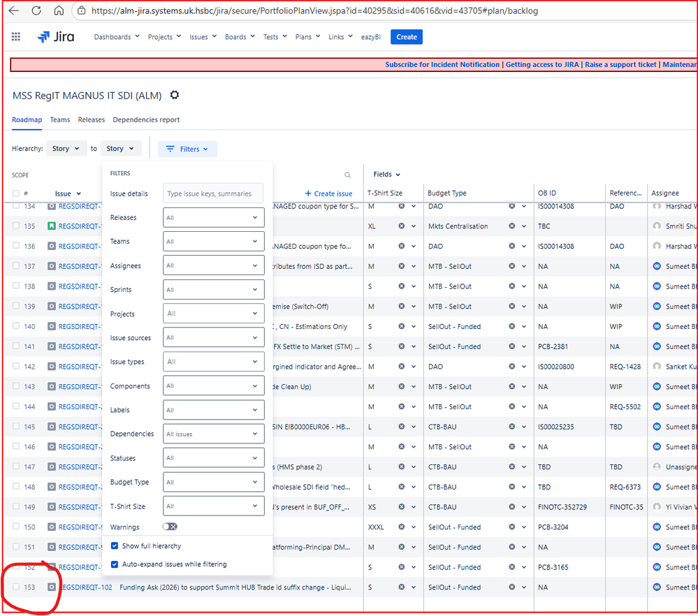Click the scope search magnifier icon

[x=348, y=175]
